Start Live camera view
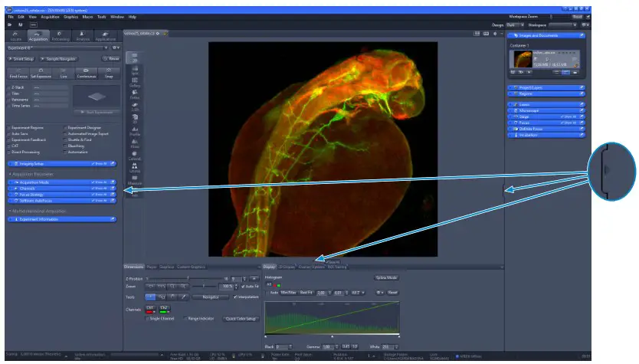 [64, 74]
